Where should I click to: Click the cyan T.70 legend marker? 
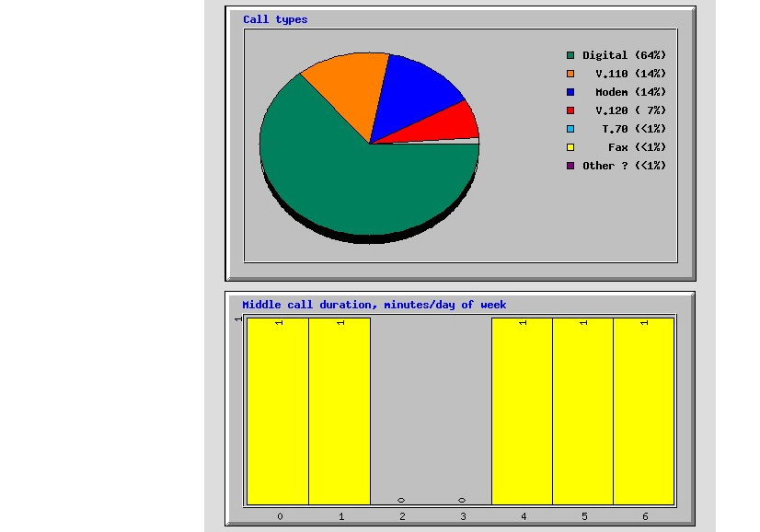tap(572, 129)
